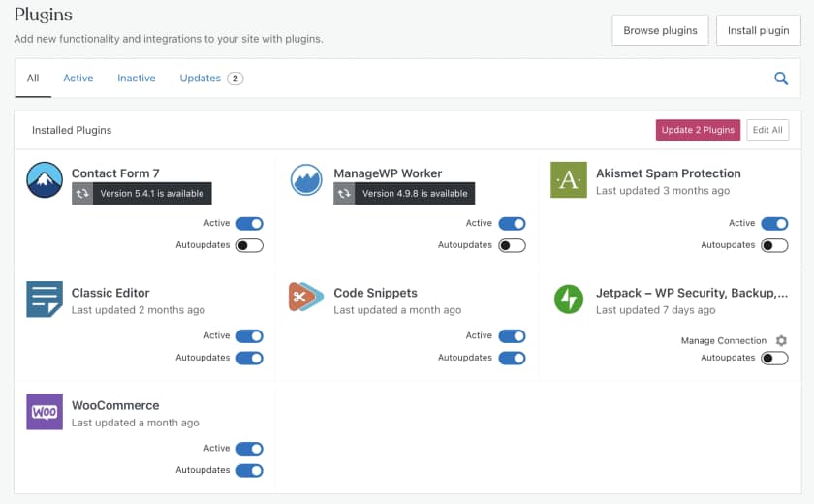Update Contact Form 7 to version 5.4.1
814x504 pixels.
(141, 194)
